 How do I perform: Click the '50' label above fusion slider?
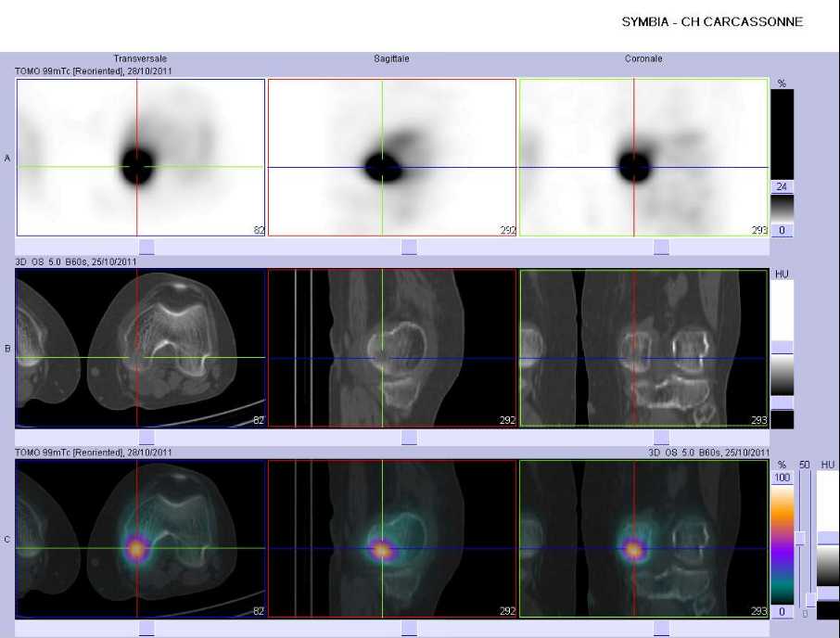804,465
